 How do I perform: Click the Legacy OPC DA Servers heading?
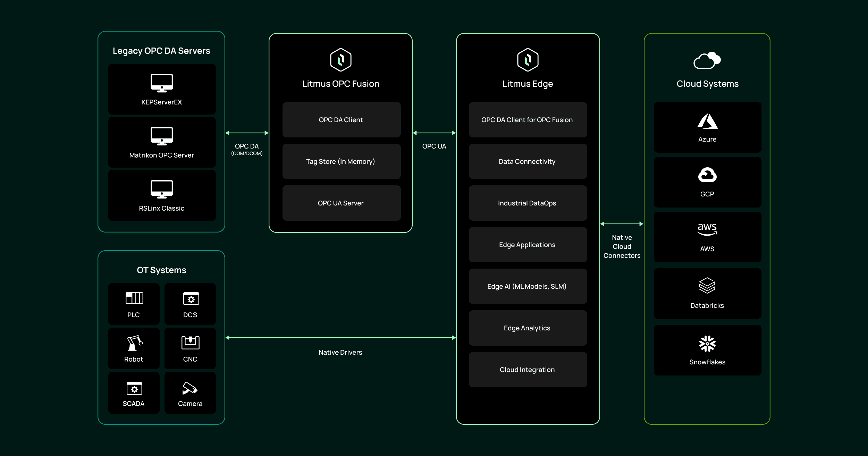click(161, 51)
